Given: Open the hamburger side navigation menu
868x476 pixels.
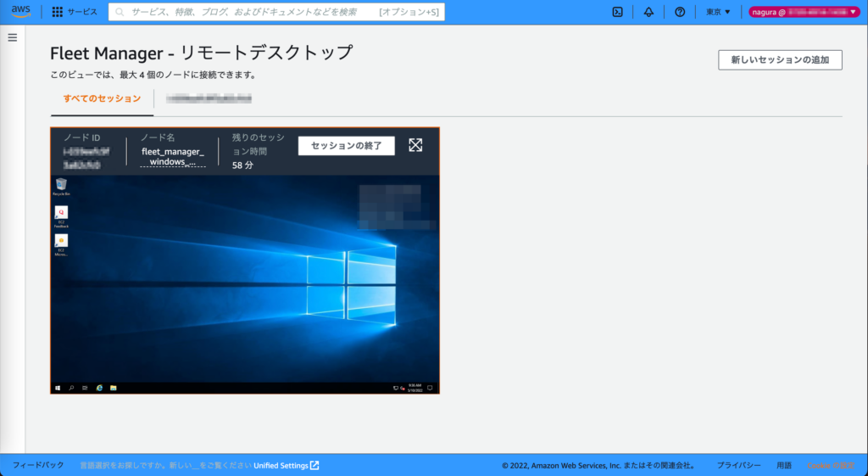Looking at the screenshot, I should point(12,37).
